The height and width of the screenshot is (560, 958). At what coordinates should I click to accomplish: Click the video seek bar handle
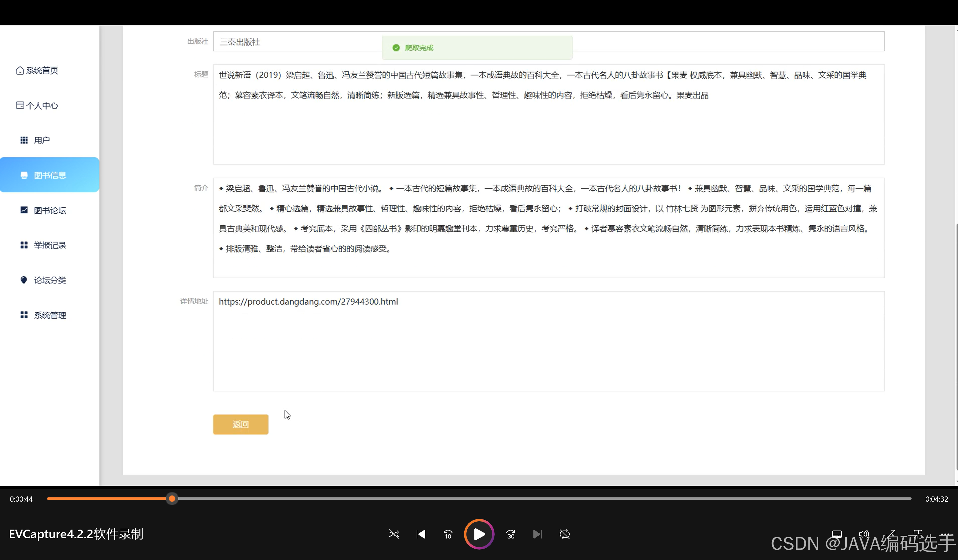(172, 499)
